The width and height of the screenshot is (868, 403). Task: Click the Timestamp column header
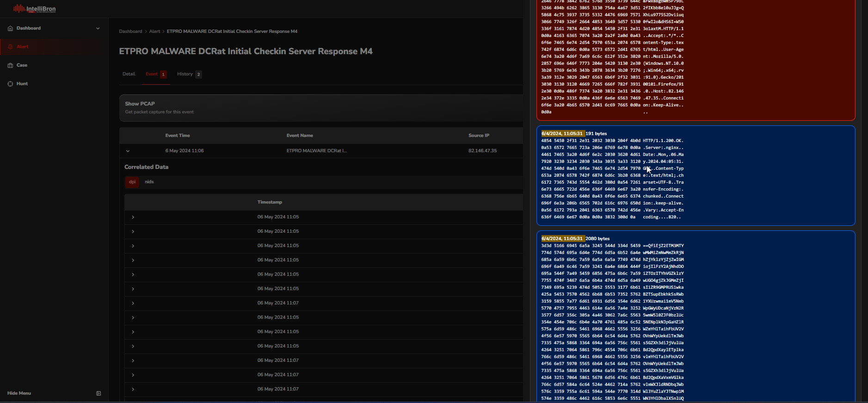270,202
